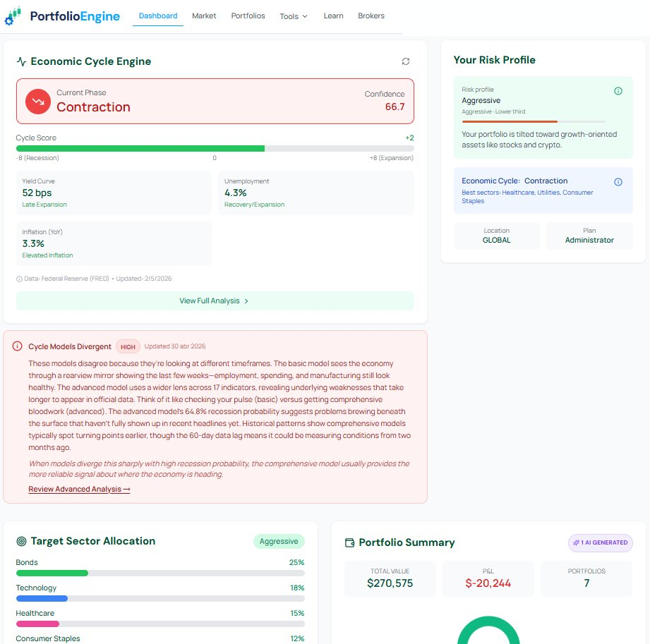The width and height of the screenshot is (650, 644).
Task: Switch to the Dashboard tab
Action: (x=158, y=16)
